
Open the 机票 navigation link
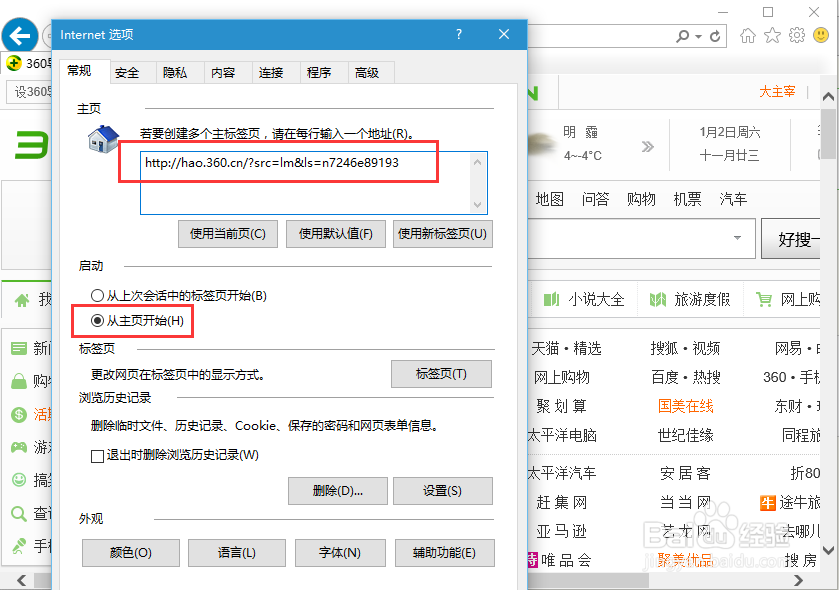687,200
